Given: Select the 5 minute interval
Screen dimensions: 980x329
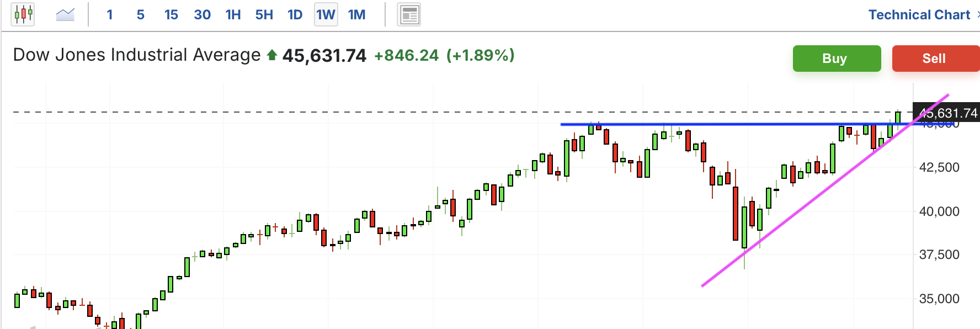Looking at the screenshot, I should [x=141, y=15].
